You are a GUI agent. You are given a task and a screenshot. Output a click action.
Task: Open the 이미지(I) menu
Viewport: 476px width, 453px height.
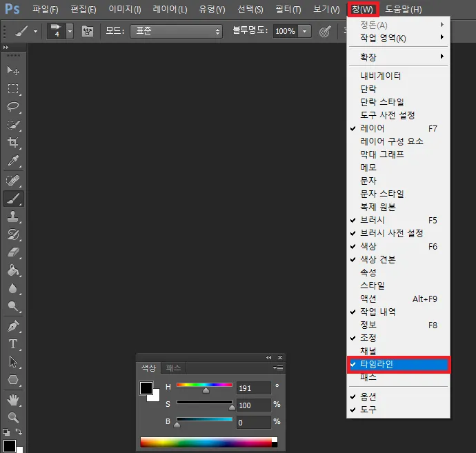125,10
